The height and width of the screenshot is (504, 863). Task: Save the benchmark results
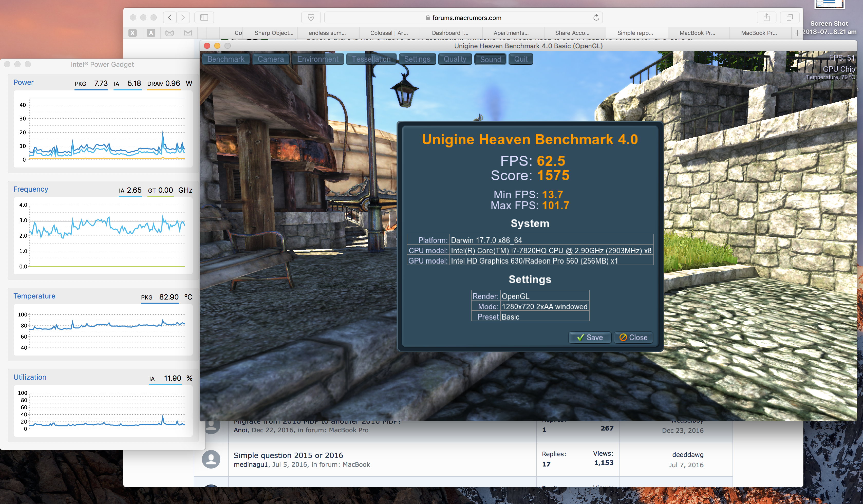pyautogui.click(x=590, y=338)
